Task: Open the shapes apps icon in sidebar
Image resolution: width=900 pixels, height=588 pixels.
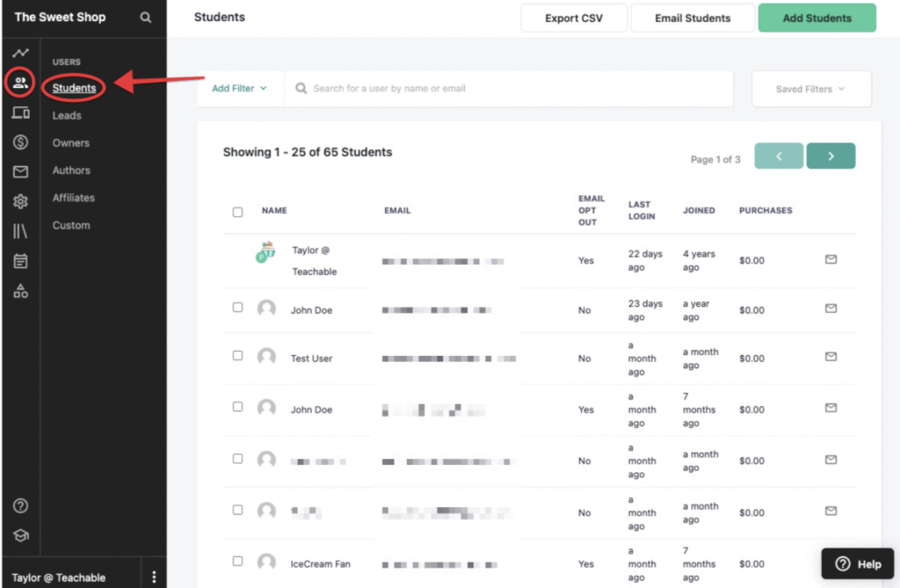Action: coord(21,291)
